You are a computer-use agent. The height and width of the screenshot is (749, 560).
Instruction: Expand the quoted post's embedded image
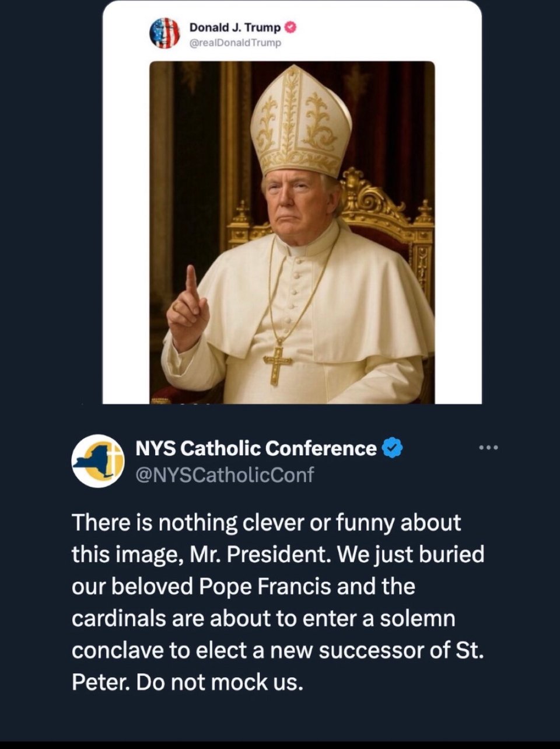(x=292, y=232)
